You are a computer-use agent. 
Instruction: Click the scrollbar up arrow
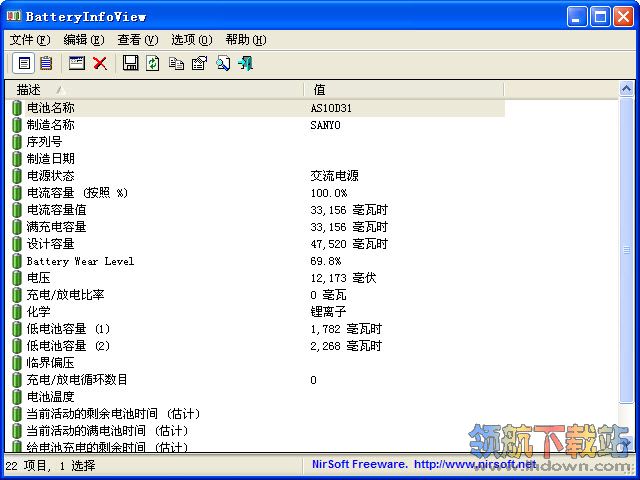click(626, 89)
